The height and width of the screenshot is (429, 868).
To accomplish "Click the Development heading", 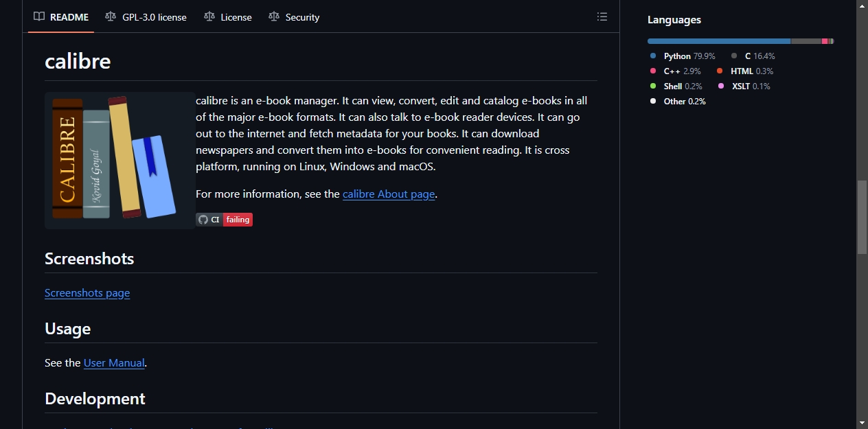I will click(x=95, y=399).
